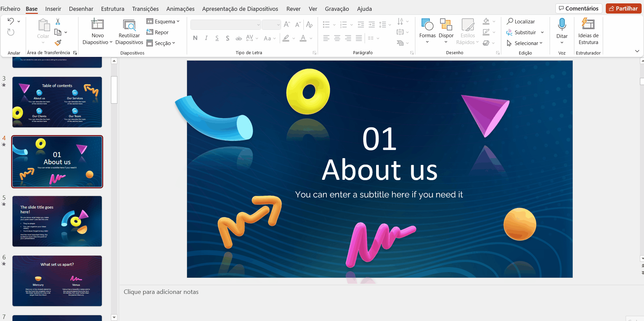Click Decrease Indent icon

point(361,24)
